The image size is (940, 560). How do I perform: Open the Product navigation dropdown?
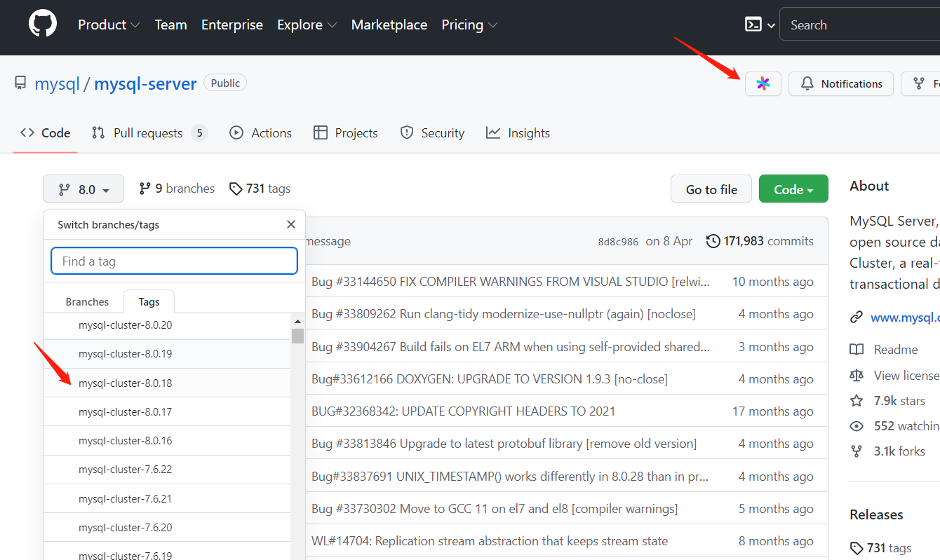(x=109, y=25)
